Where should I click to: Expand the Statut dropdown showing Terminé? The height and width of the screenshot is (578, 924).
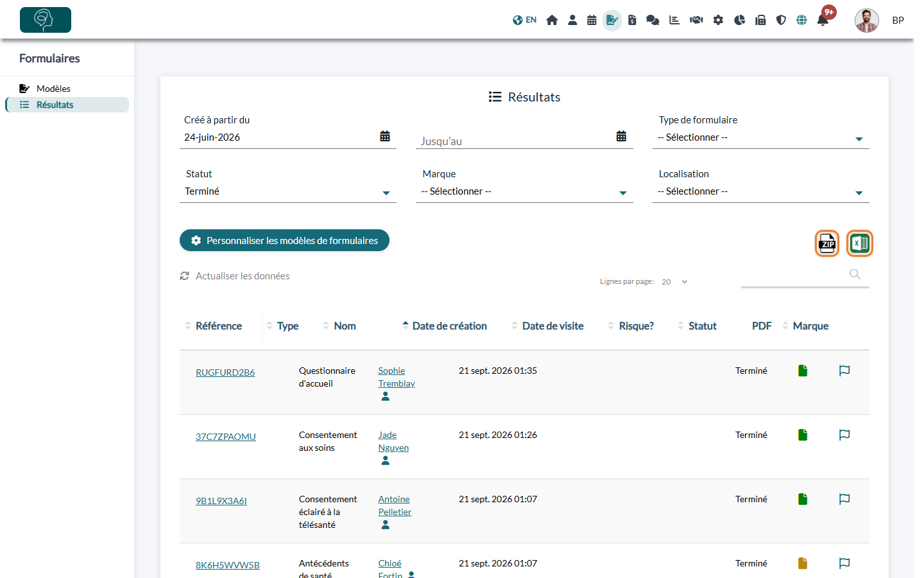click(x=288, y=191)
